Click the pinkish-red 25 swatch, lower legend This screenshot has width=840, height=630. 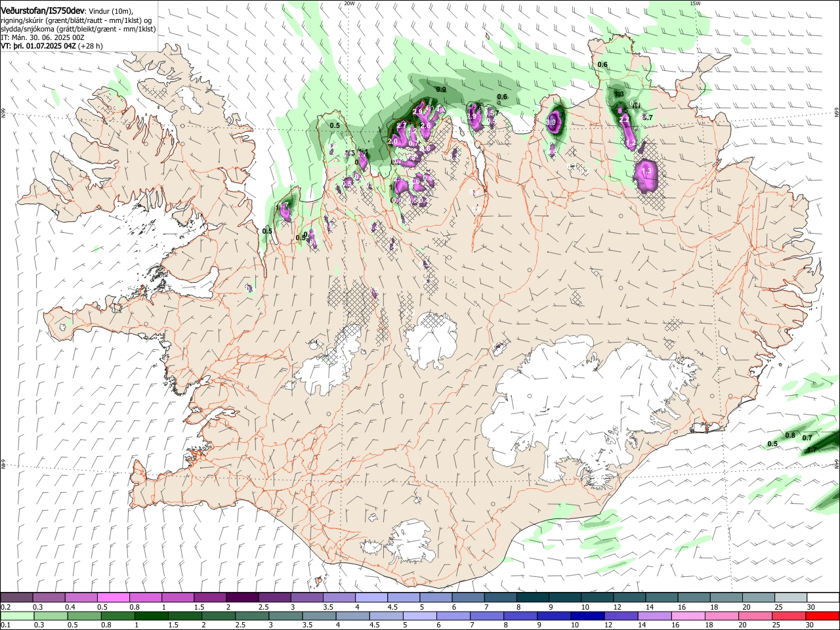pyautogui.click(x=788, y=616)
